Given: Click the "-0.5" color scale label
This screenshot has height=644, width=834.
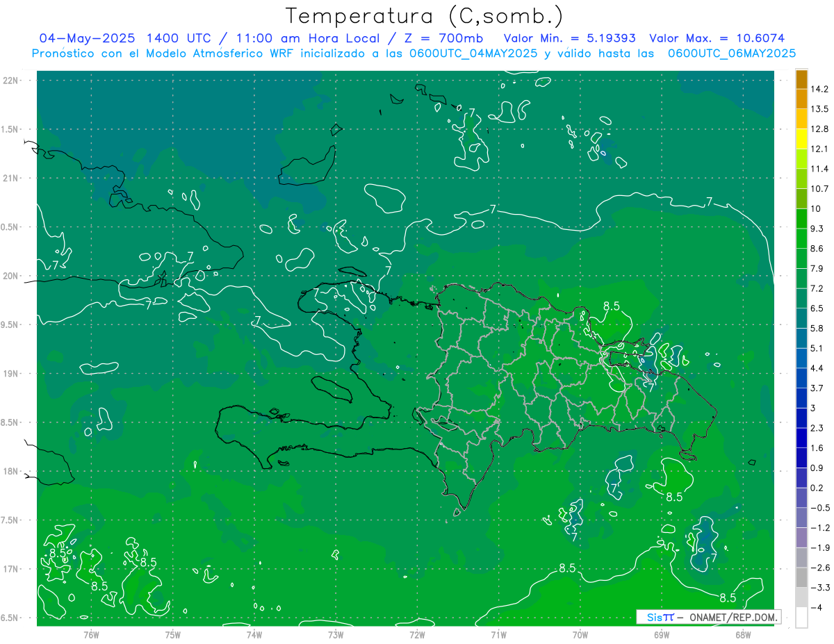Looking at the screenshot, I should coord(819,508).
